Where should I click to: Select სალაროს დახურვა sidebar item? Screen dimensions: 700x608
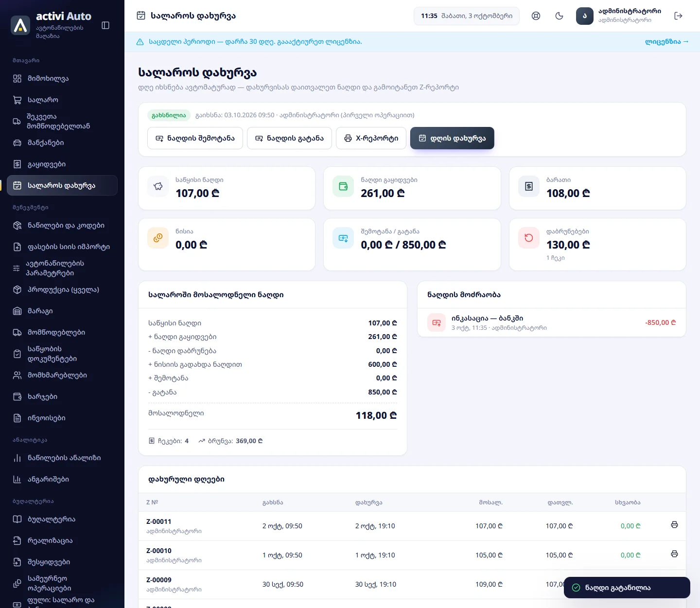62,185
